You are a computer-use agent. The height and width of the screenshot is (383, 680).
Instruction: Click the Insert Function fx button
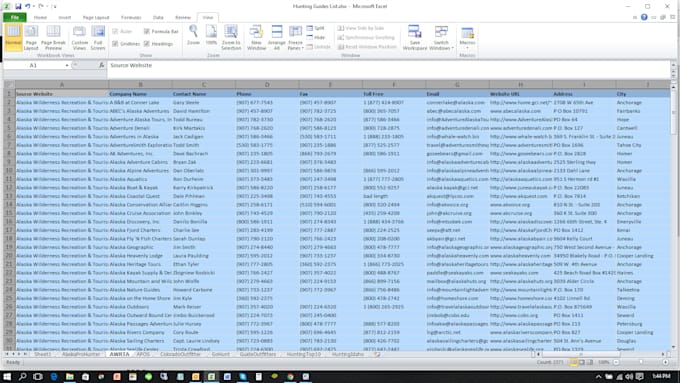(101, 65)
